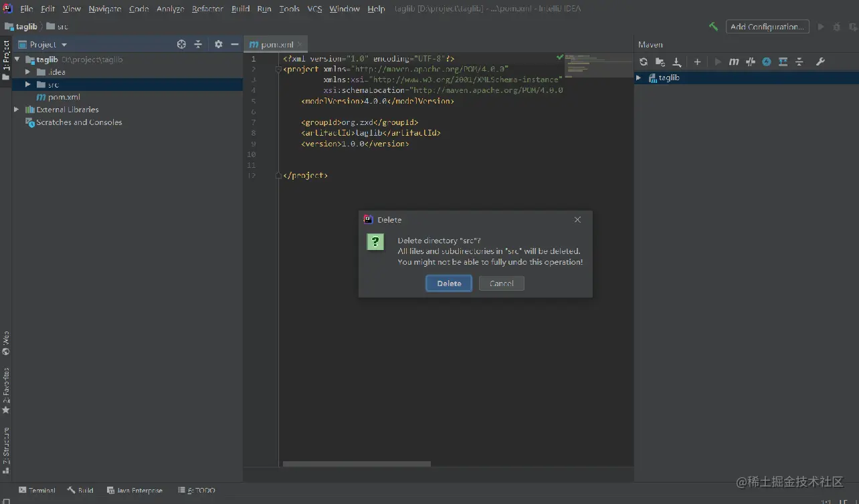This screenshot has width=859, height=504.
Task: Close the Delete dialog with X
Action: pos(577,219)
